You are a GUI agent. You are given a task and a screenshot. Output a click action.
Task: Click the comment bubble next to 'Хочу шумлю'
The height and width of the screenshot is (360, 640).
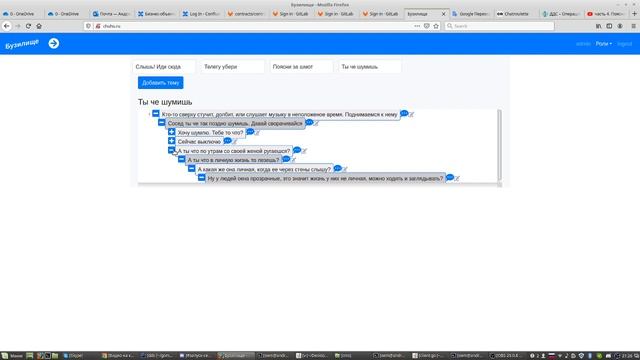coord(250,132)
